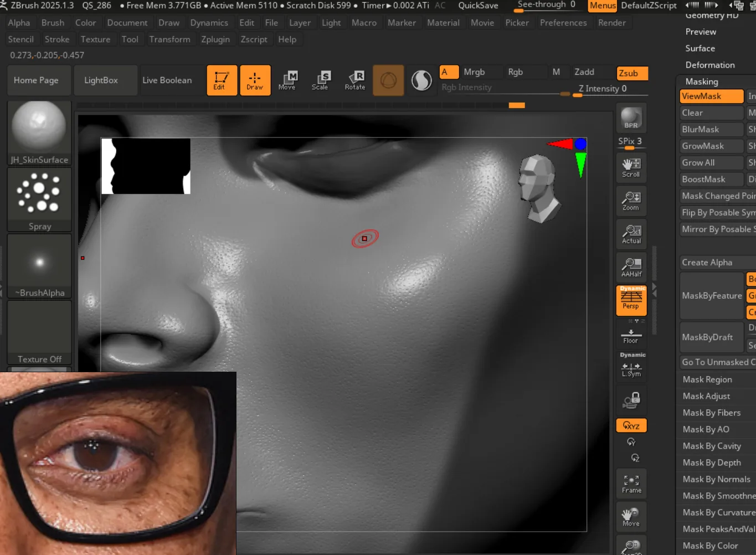Click the LightBox button

[x=105, y=80]
